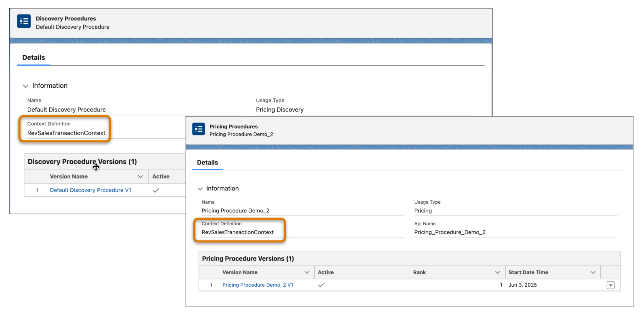
Task: Select Name field value Pricing Procedure Demo_2
Action: pyautogui.click(x=236, y=211)
